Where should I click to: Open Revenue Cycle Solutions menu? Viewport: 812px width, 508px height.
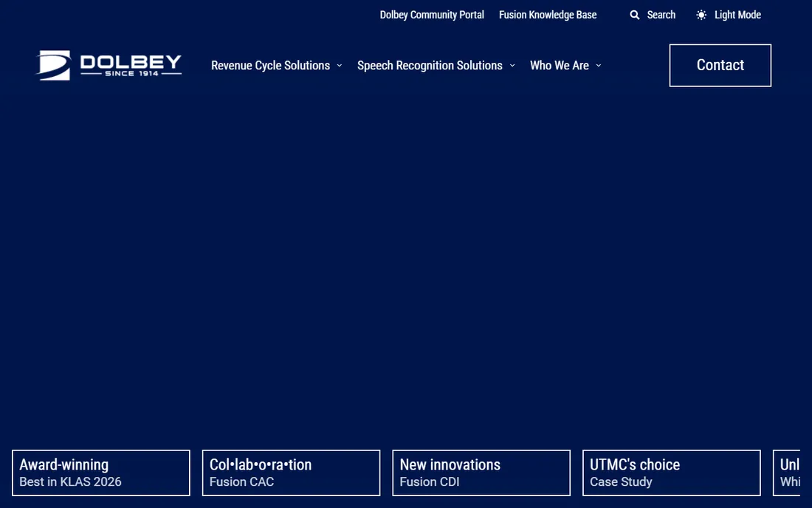click(x=270, y=65)
